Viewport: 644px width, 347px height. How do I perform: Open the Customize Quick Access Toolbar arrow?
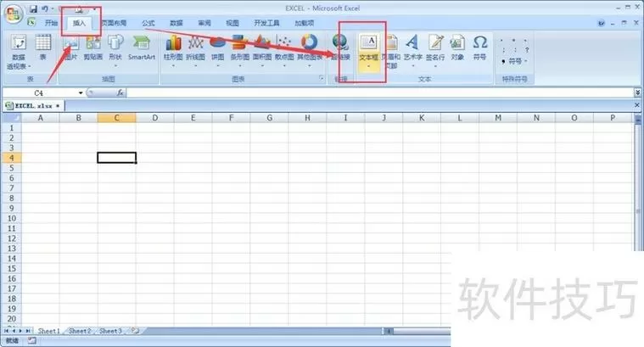pos(95,8)
